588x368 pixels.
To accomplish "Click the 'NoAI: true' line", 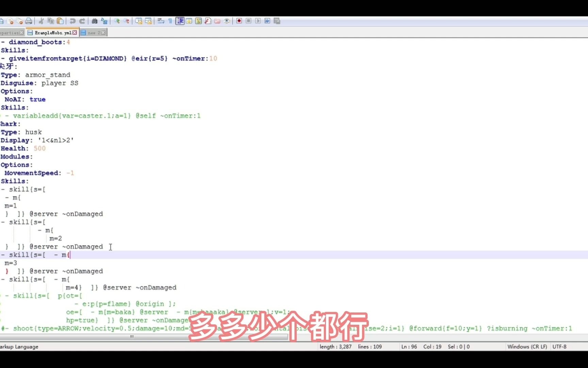I will point(25,99).
